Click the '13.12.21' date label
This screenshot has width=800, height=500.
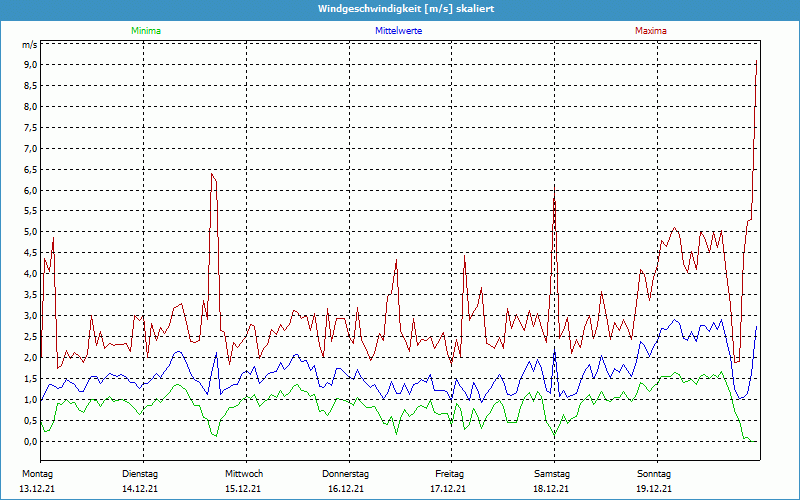(37, 489)
